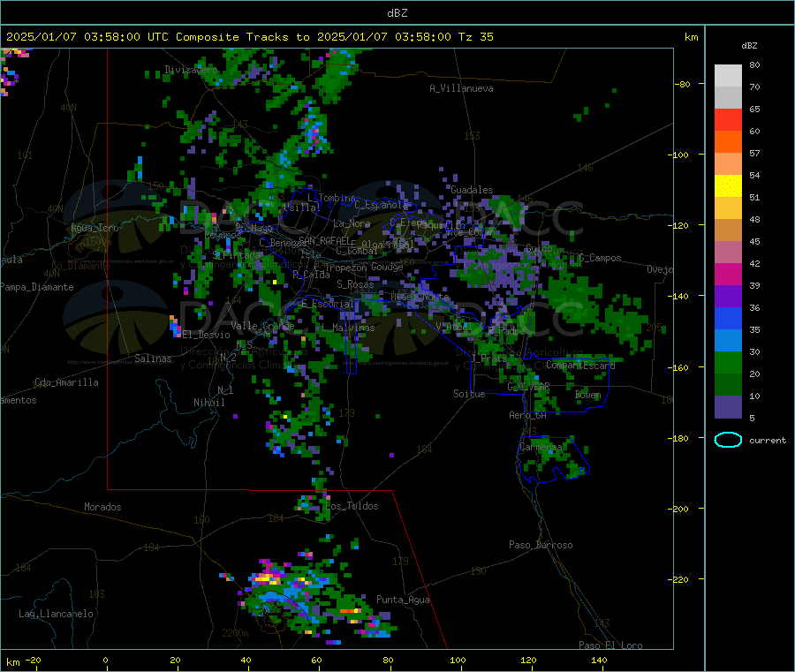Viewport: 795px width, 672px height.
Task: Click the 'G_Campos' map label
Action: click(x=601, y=258)
